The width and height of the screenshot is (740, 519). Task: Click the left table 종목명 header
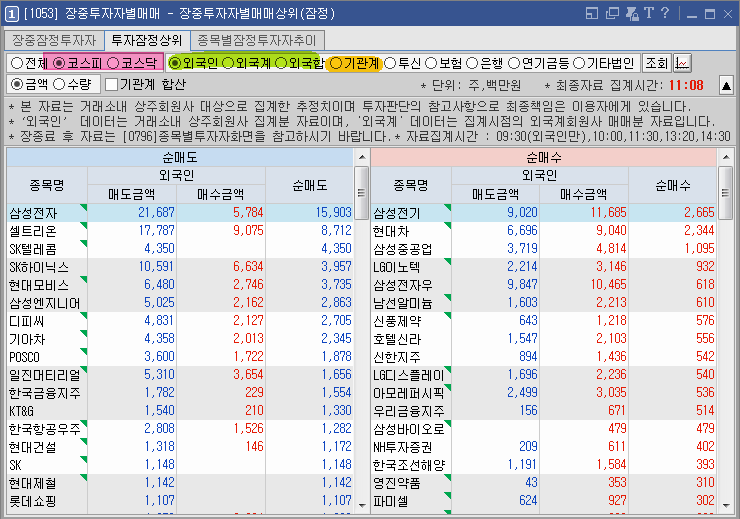pos(47,185)
